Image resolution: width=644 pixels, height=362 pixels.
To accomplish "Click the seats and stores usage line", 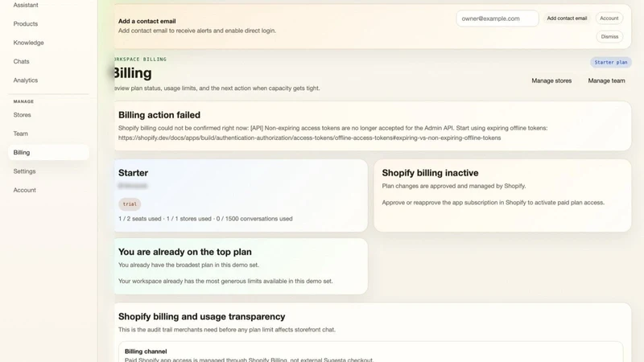I will [x=205, y=219].
